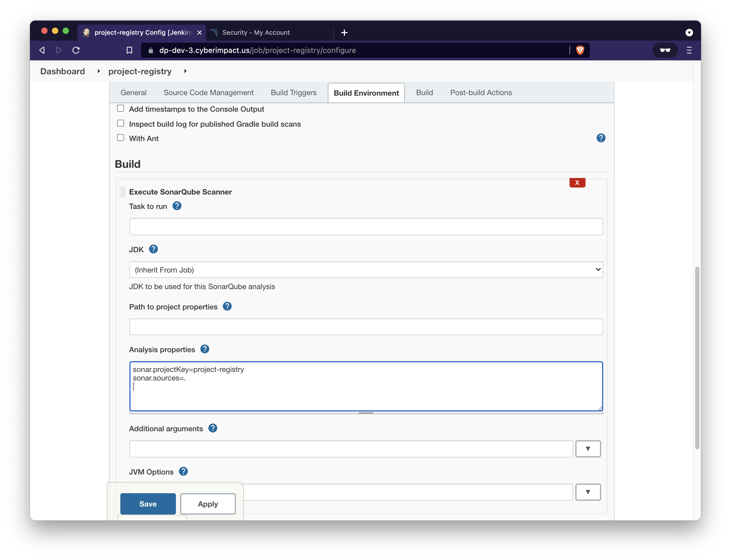Click help icon for Path to project properties
731x560 pixels.
pyautogui.click(x=227, y=306)
